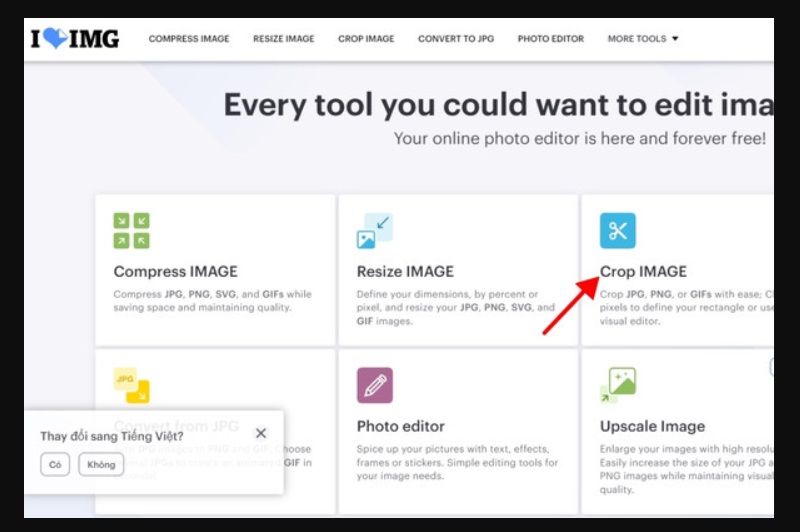Click the Compress IMAGE card title
The height and width of the screenshot is (532, 800).
175,271
